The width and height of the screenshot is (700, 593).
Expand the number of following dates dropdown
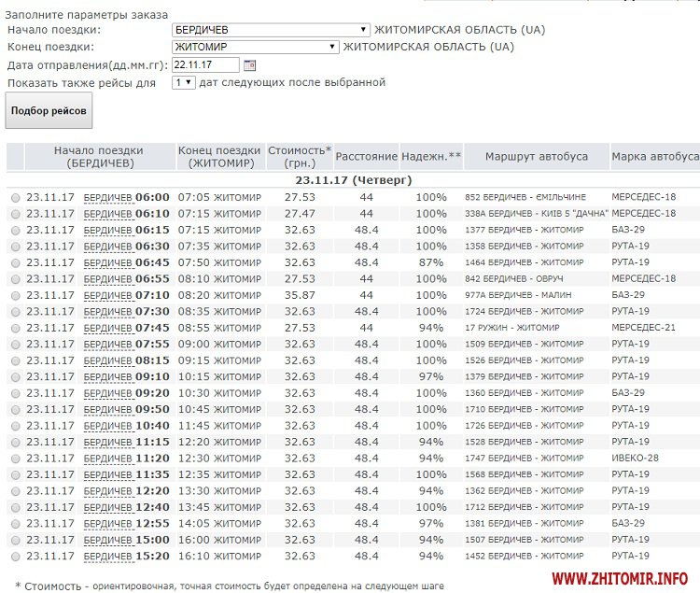click(184, 82)
